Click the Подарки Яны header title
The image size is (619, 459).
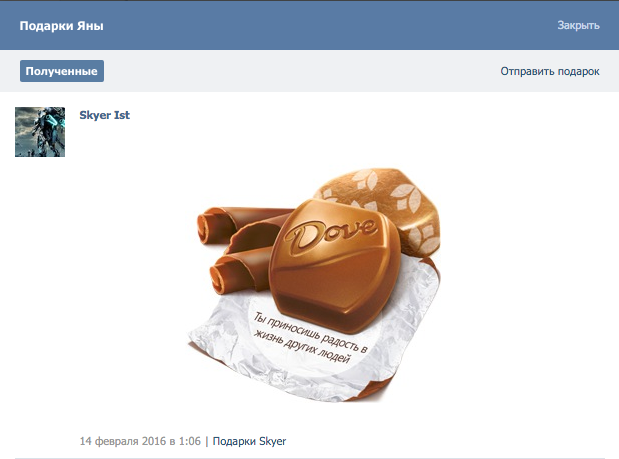click(62, 26)
